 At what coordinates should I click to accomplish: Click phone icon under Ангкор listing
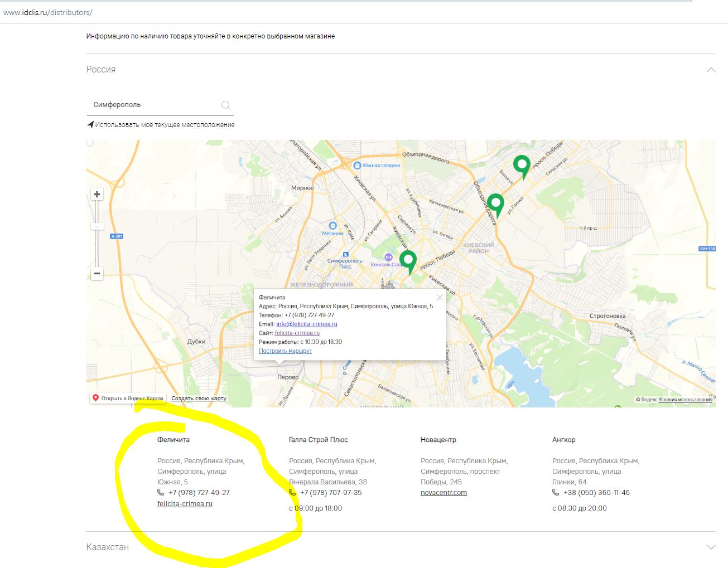point(556,492)
